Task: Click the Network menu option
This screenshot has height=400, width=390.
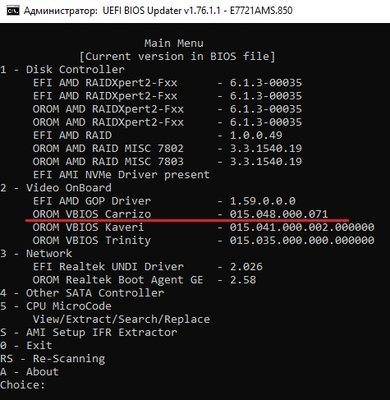Action: [x=36, y=253]
